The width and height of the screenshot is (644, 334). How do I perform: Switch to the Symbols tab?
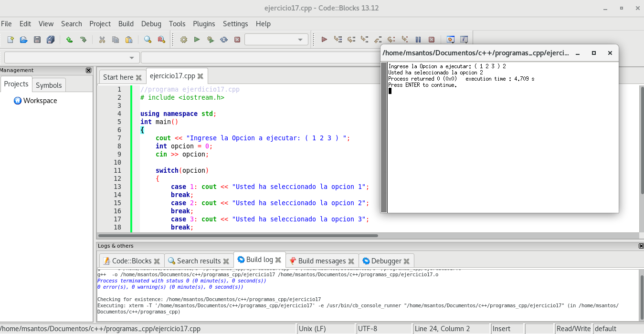click(x=49, y=85)
